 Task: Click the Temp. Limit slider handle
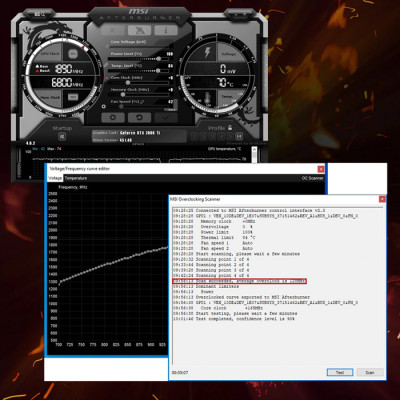coord(158,71)
